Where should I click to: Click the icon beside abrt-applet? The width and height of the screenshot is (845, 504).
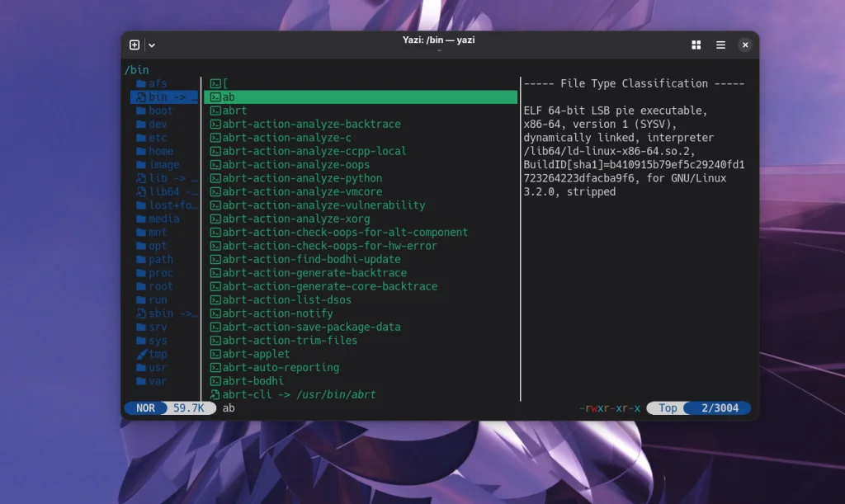click(215, 354)
